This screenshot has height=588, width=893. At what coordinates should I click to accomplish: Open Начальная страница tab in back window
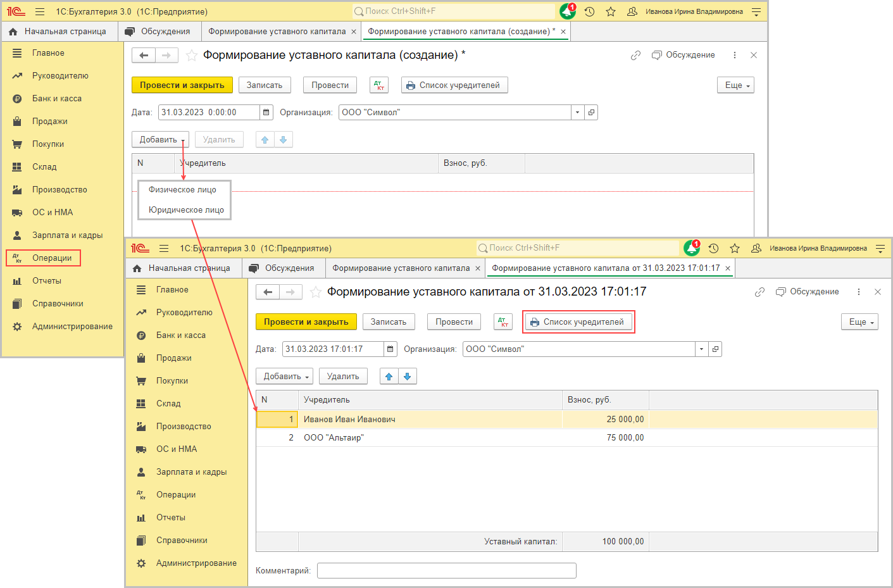58,32
